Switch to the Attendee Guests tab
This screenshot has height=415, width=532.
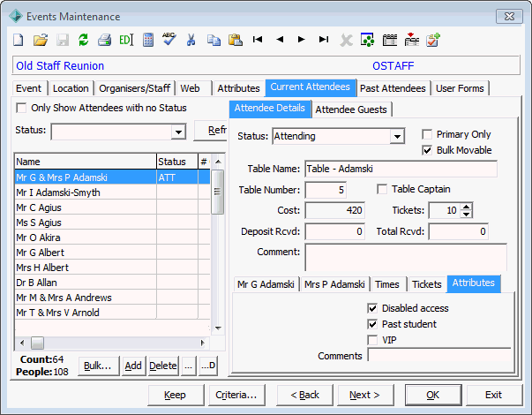pos(351,109)
